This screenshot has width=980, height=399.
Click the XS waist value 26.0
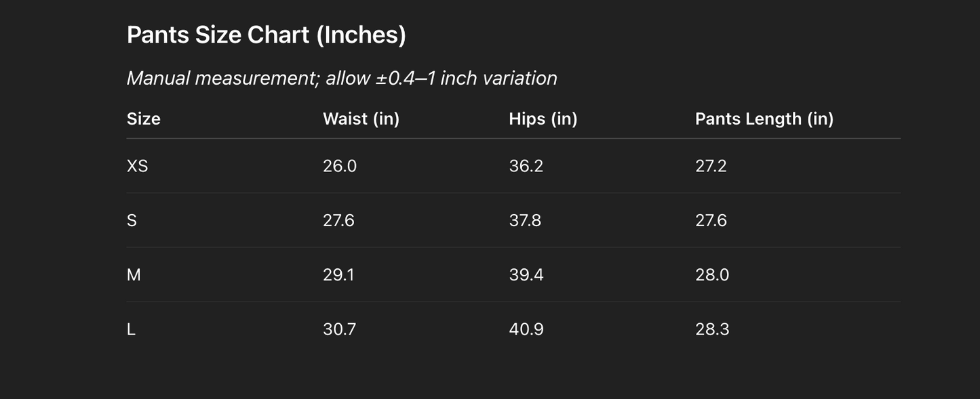pyautogui.click(x=339, y=166)
